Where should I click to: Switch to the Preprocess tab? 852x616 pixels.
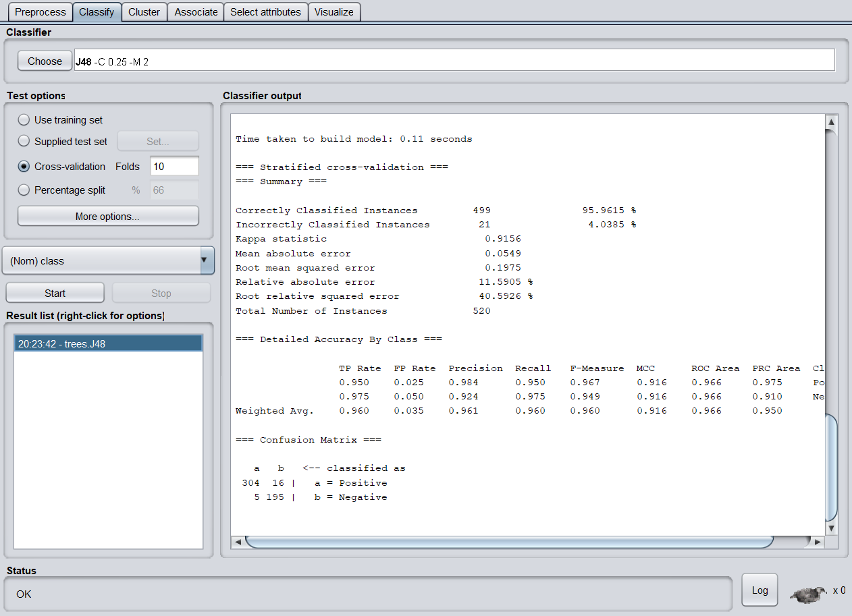39,11
